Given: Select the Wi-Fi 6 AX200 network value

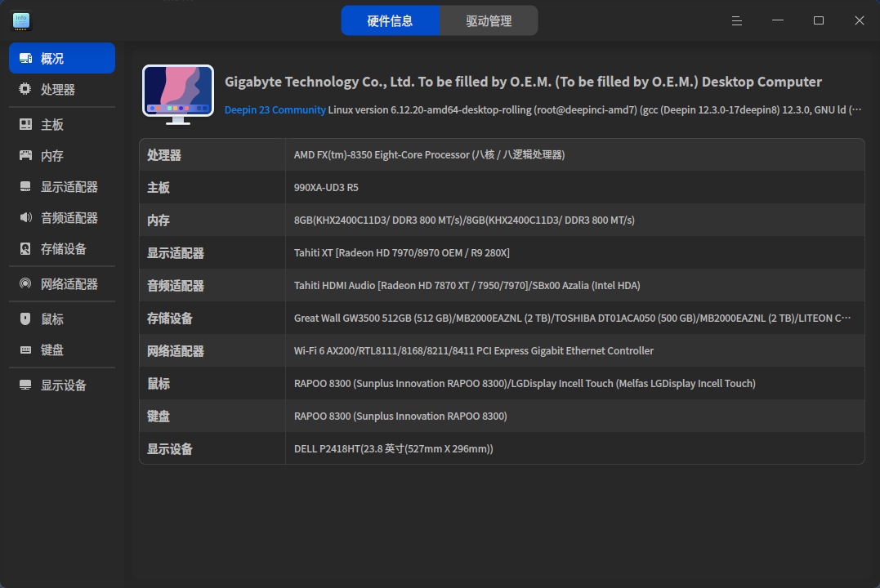Looking at the screenshot, I should tap(474, 350).
